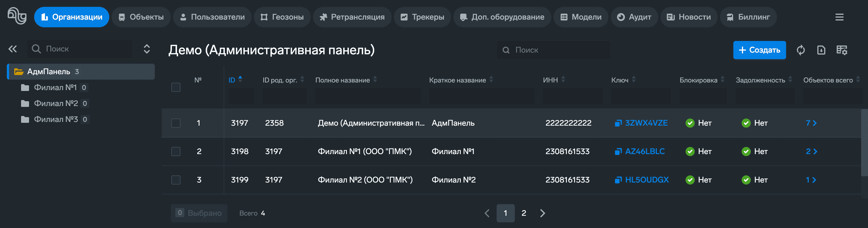Select checkbox for Филиал №2 row
The image size is (868, 228).
[176, 180]
